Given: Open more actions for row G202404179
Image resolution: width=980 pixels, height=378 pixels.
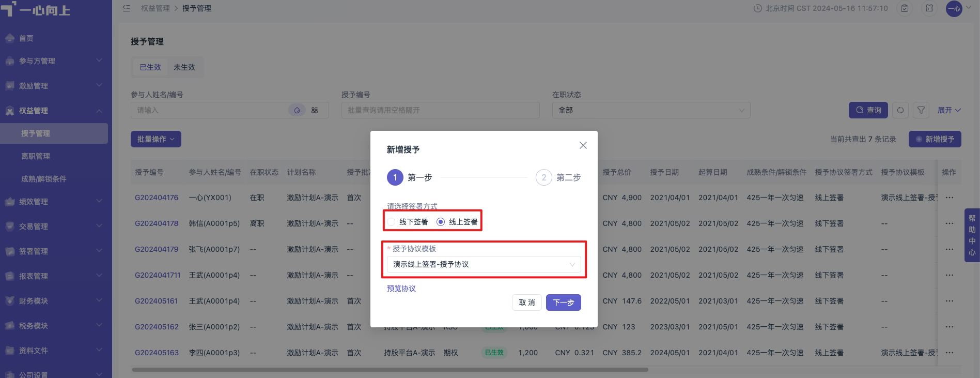Looking at the screenshot, I should pyautogui.click(x=950, y=249).
